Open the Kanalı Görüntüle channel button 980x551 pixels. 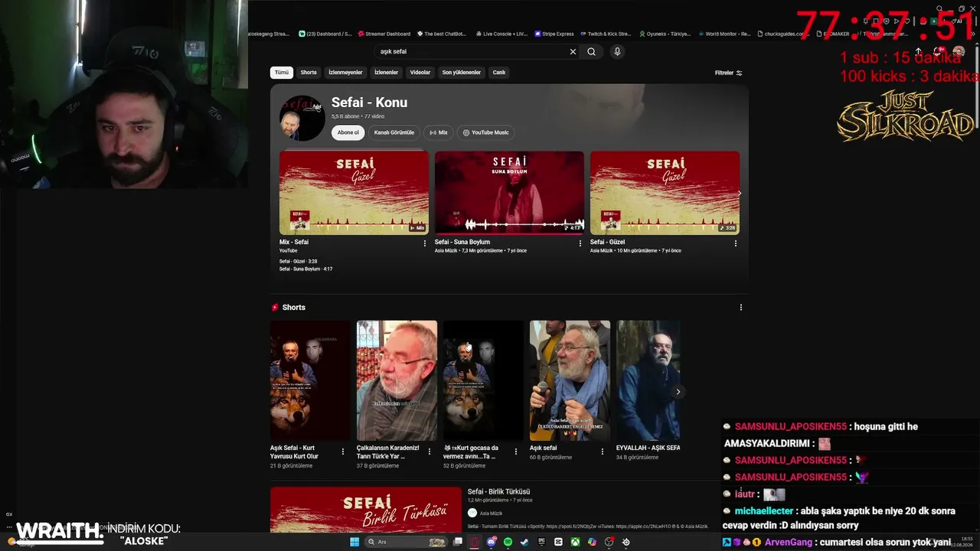tap(394, 132)
